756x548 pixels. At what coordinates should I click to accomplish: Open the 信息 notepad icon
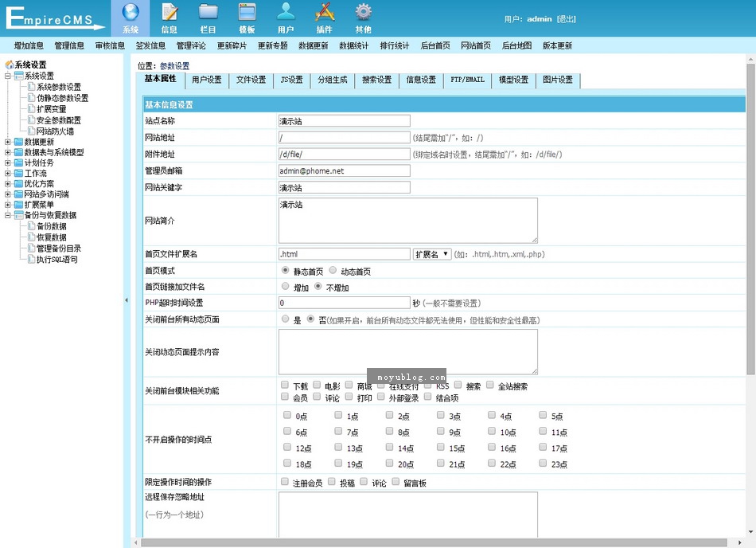(170, 13)
